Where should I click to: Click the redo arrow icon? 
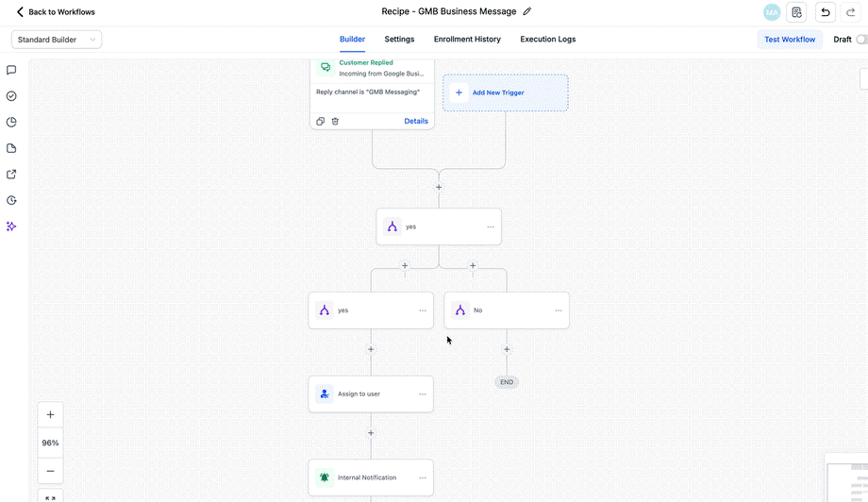coord(851,12)
